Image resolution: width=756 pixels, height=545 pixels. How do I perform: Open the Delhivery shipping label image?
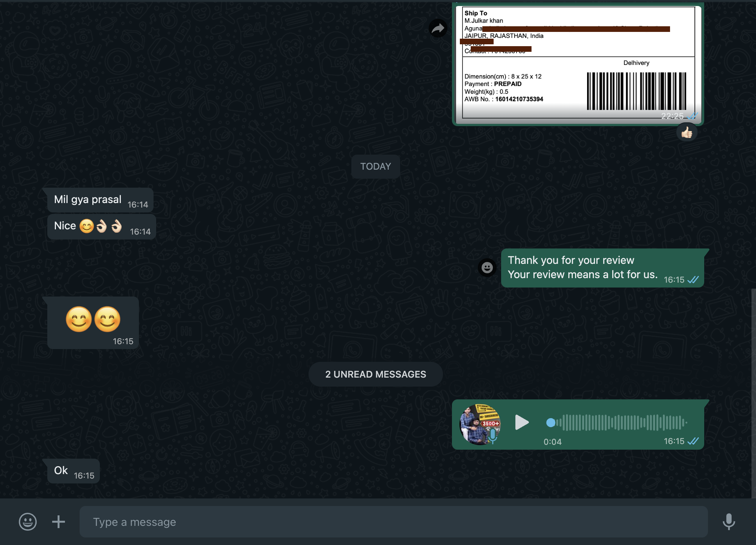point(578,64)
